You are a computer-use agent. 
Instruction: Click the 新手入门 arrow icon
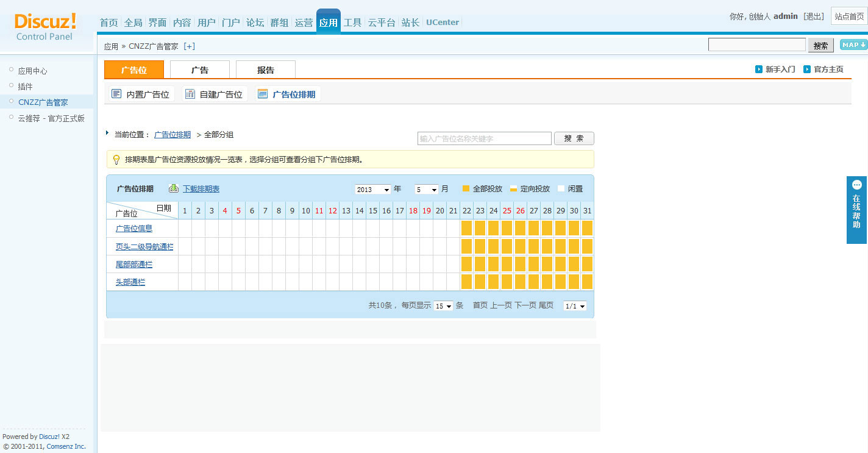click(759, 70)
